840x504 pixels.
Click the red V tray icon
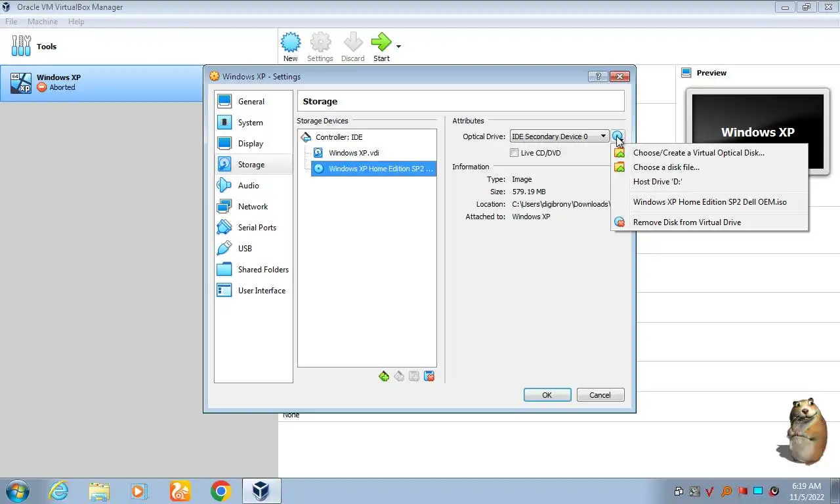711,491
